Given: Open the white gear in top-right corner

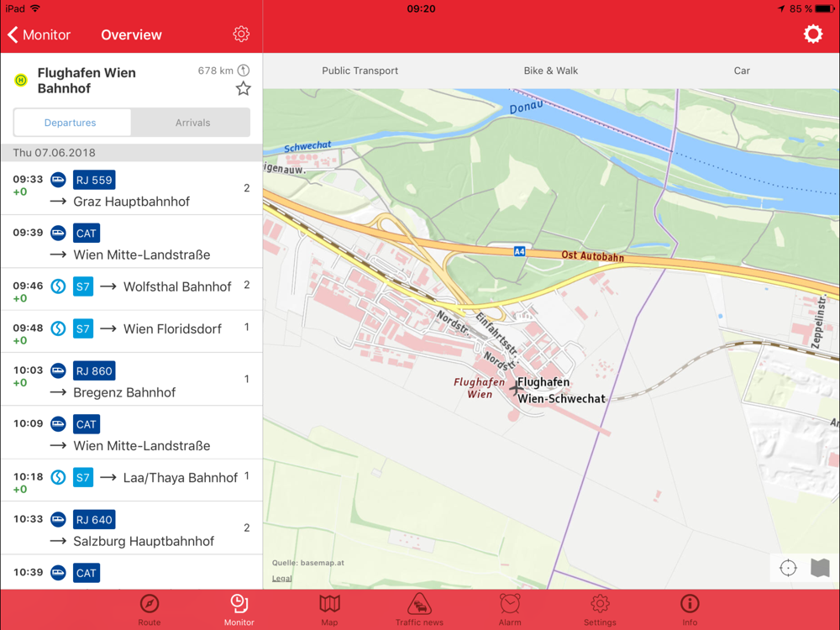Looking at the screenshot, I should [x=812, y=34].
